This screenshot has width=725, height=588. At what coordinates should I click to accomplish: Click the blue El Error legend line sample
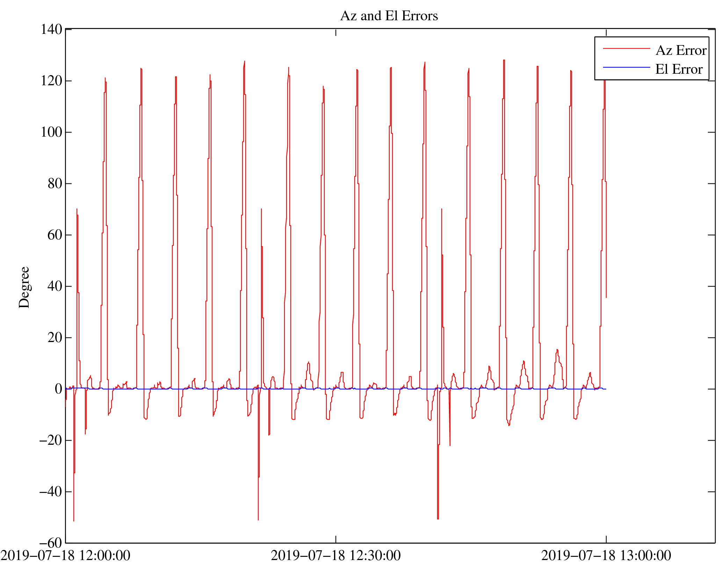tap(626, 67)
